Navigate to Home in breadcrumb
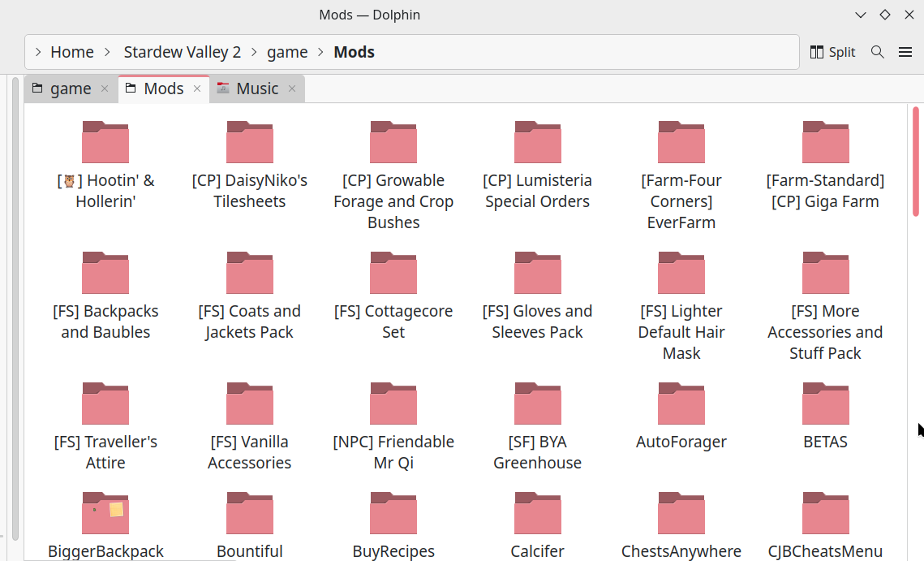The image size is (924, 561). click(x=72, y=52)
